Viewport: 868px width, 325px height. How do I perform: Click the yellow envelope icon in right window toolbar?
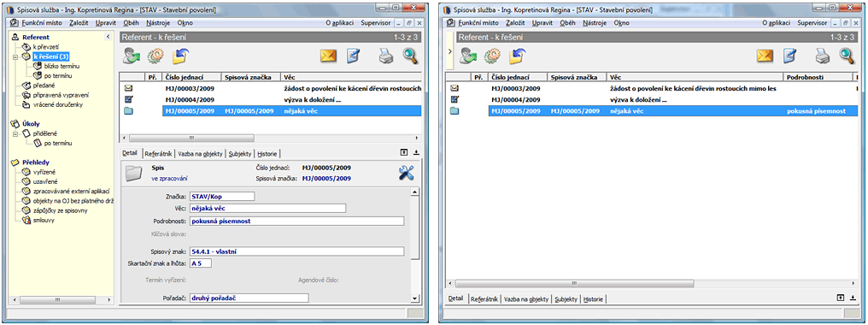[x=765, y=56]
